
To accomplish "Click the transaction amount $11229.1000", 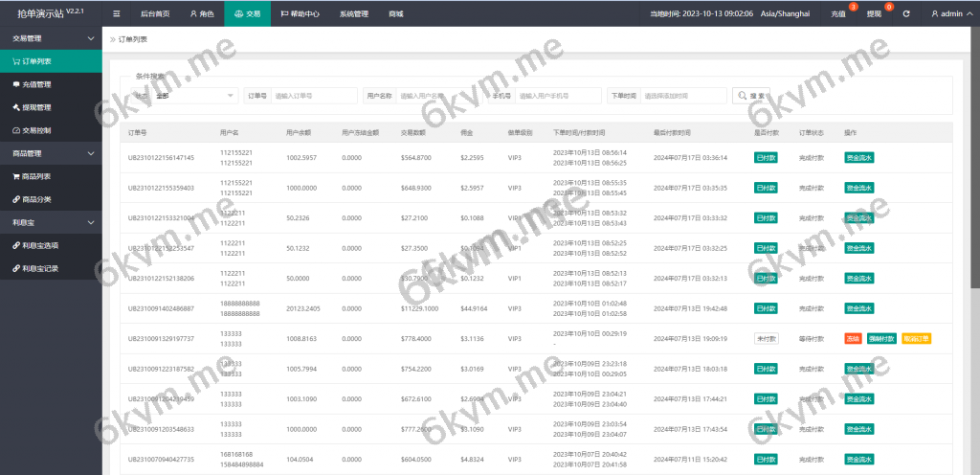I will [419, 308].
